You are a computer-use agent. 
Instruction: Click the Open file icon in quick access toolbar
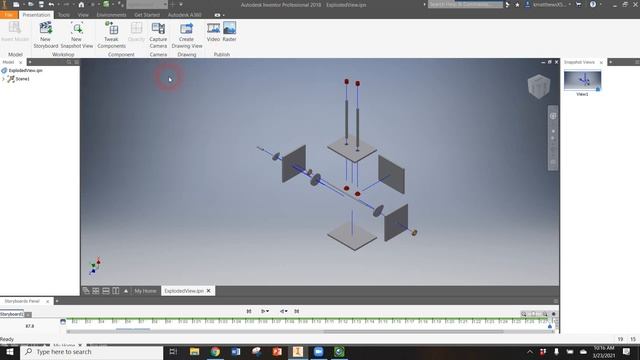[31, 4]
